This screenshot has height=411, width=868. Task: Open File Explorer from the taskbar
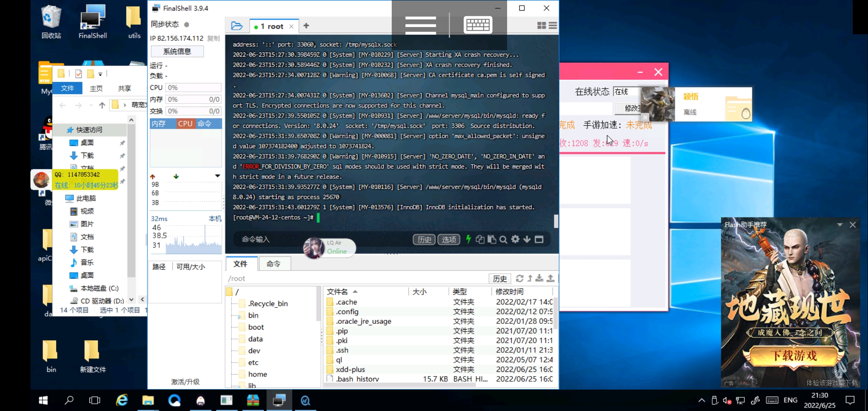click(x=148, y=400)
